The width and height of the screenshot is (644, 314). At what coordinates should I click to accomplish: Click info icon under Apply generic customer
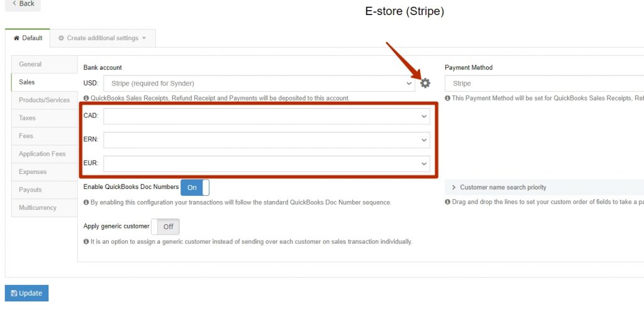[86, 242]
